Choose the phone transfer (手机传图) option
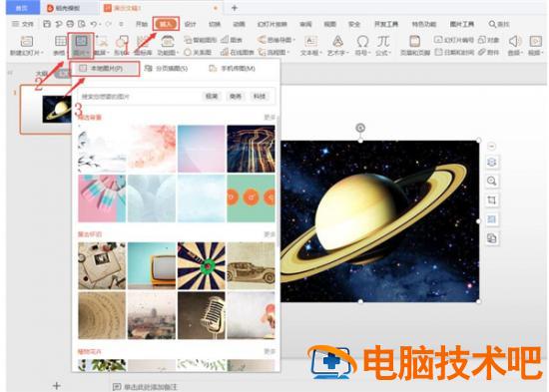Viewport: 549px width, 392px height. [233, 69]
